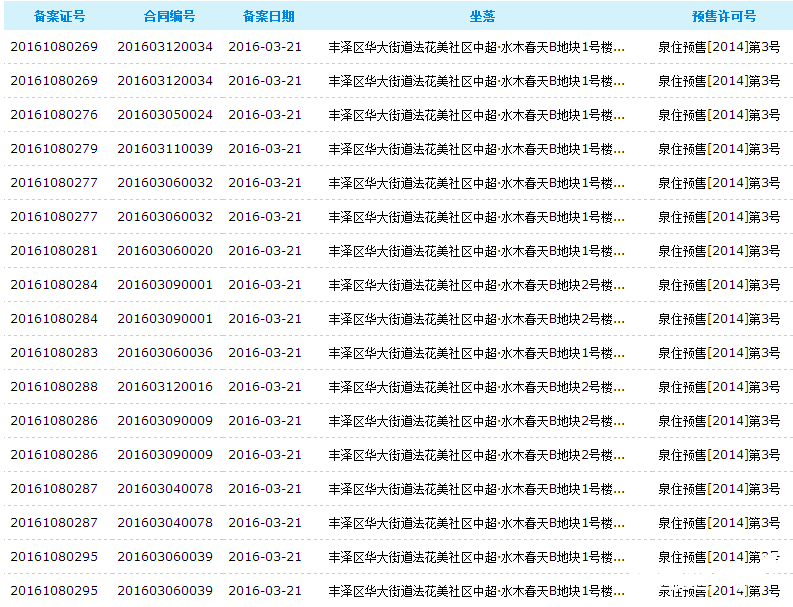Click the date in row 20161080281
This screenshot has height=607, width=793.
(x=265, y=251)
